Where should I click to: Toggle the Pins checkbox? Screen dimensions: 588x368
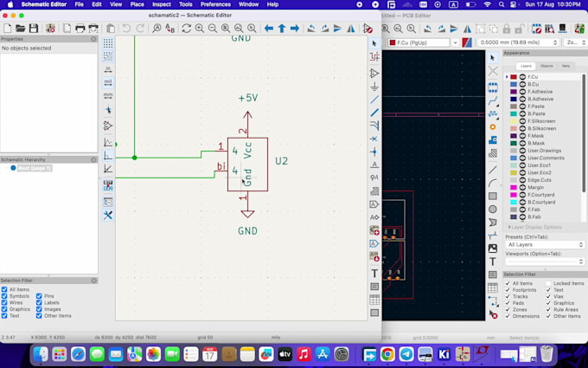coord(39,296)
